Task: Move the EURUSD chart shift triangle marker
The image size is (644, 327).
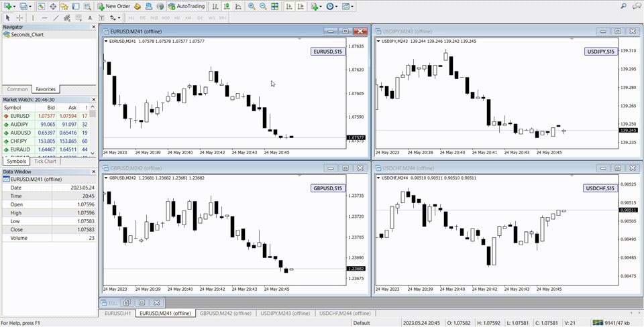Action: [299, 39]
